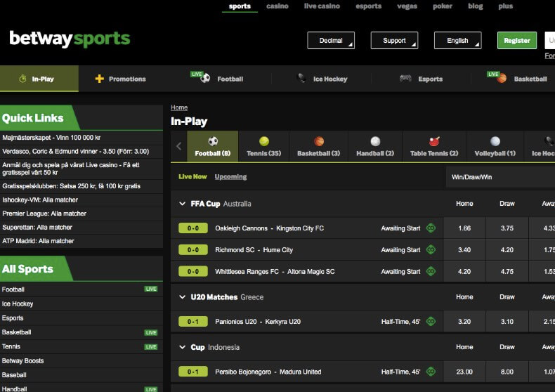The width and height of the screenshot is (555, 392).
Task: Click the Promotions plus icon
Action: (x=100, y=79)
